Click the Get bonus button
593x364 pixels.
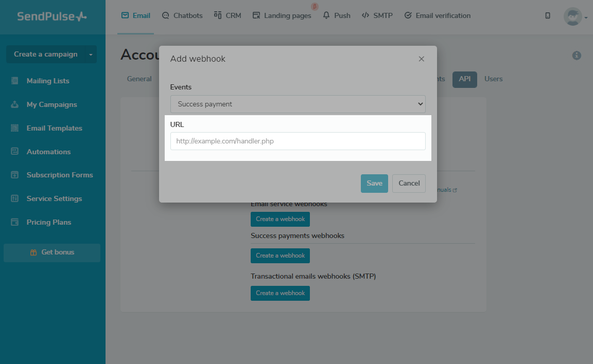[x=52, y=252]
